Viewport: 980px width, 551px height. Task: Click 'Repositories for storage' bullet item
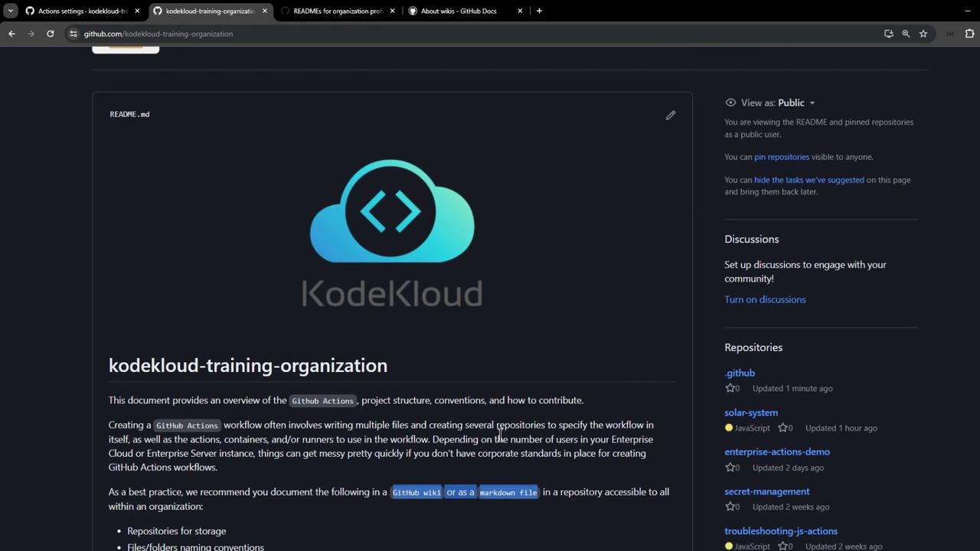coord(176,531)
